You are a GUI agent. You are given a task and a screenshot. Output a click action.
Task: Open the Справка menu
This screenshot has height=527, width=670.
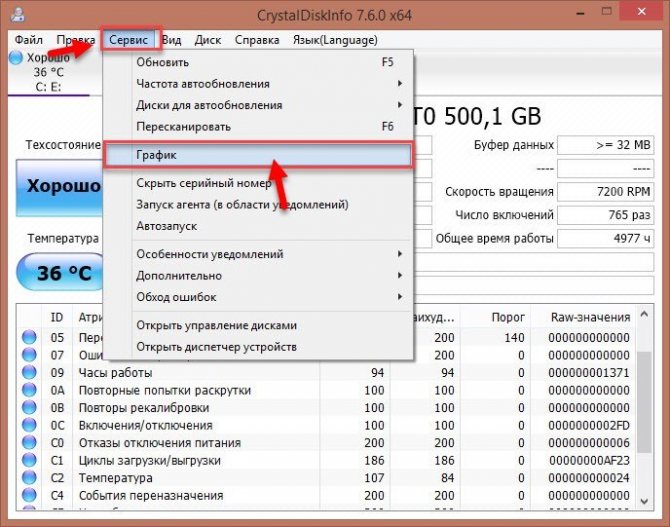[257, 40]
